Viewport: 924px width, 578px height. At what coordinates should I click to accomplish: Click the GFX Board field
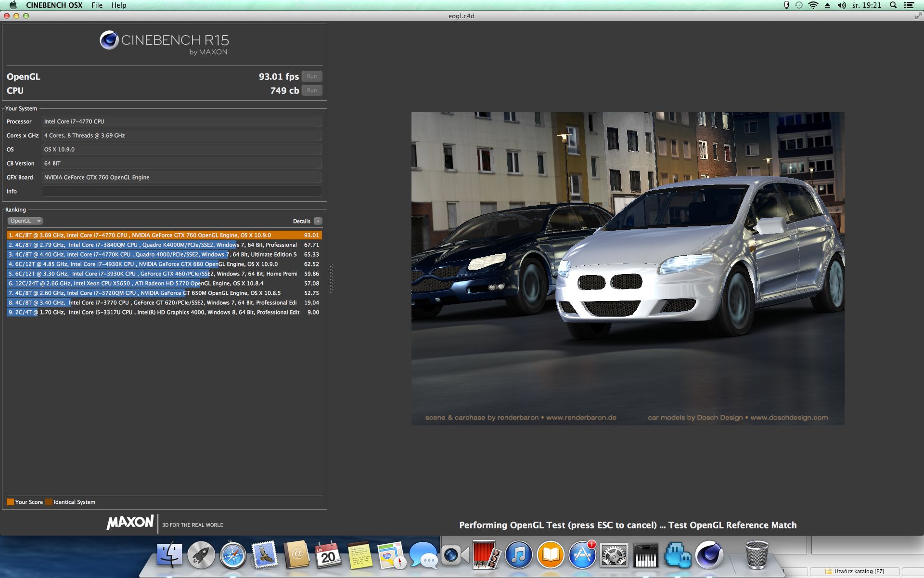182,177
